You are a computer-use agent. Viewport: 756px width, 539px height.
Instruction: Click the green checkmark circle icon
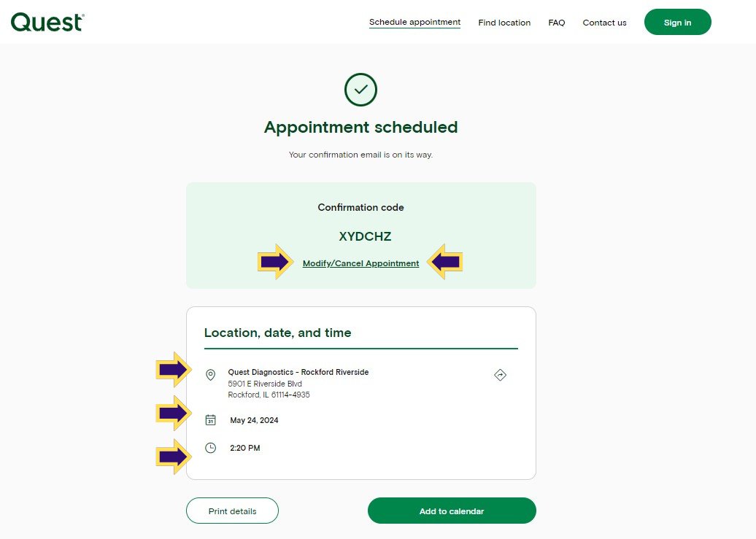(360, 90)
